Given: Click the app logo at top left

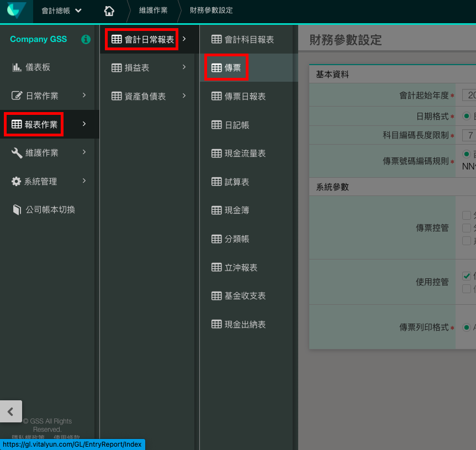Looking at the screenshot, I should tap(16, 10).
